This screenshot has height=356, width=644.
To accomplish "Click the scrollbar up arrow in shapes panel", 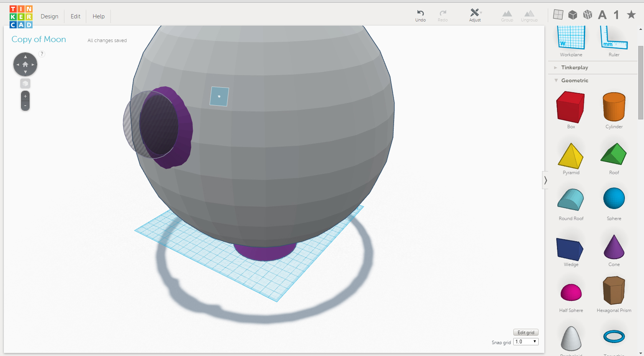I will click(641, 29).
